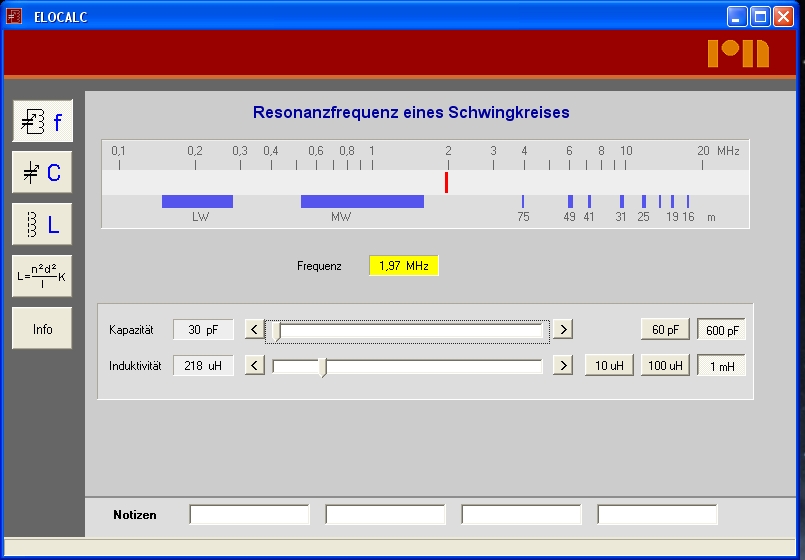Increase Induktivität with right arrow
This screenshot has height=560, width=805.
[563, 366]
